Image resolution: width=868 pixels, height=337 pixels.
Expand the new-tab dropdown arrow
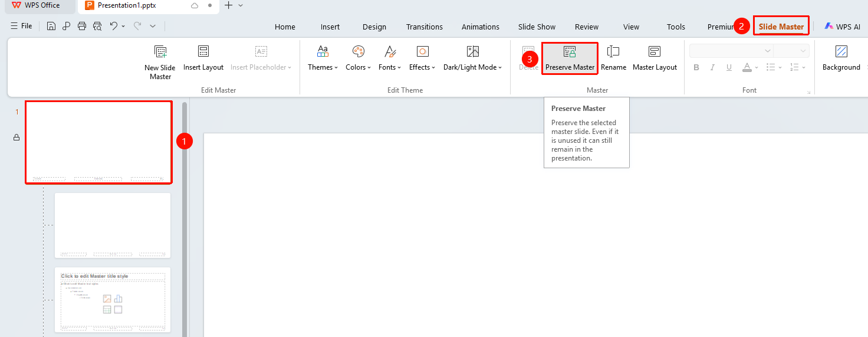[241, 5]
